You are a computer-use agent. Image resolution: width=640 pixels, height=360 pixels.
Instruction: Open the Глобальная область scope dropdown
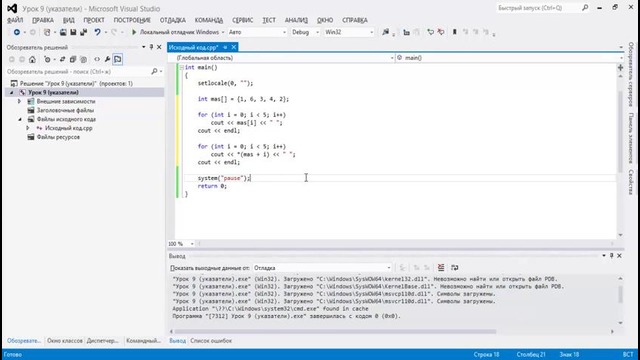(x=282, y=58)
